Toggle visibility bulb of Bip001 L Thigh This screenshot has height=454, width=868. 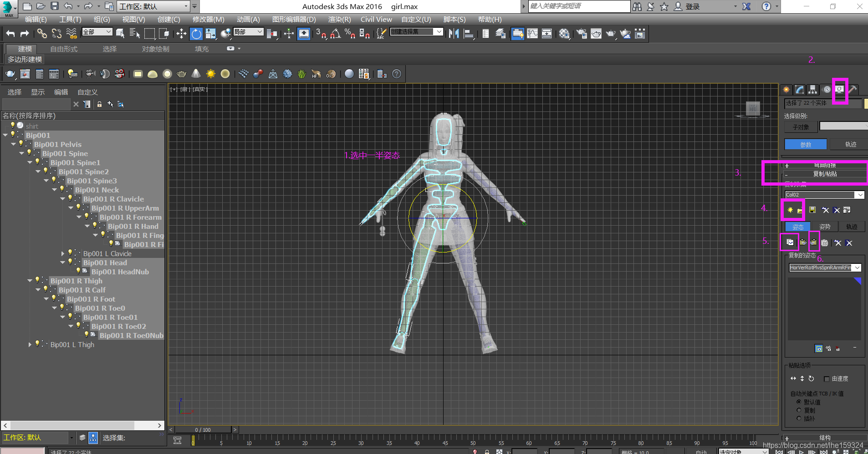click(37, 343)
